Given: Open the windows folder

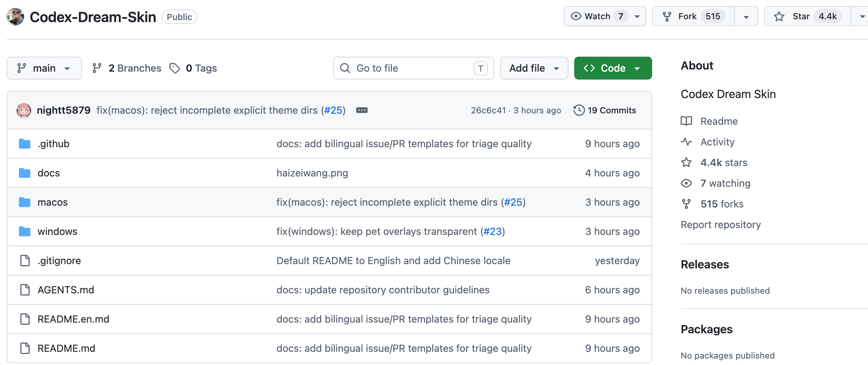Looking at the screenshot, I should [57, 231].
